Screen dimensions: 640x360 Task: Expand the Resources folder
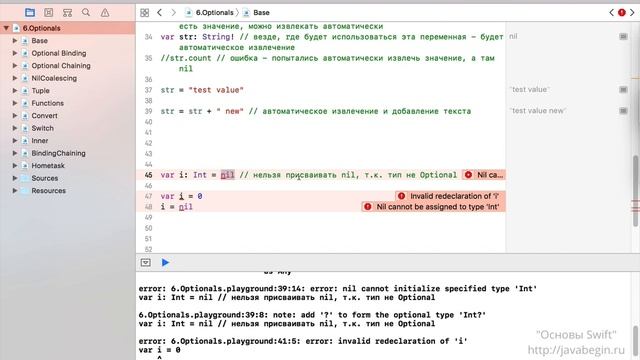[x=15, y=191]
